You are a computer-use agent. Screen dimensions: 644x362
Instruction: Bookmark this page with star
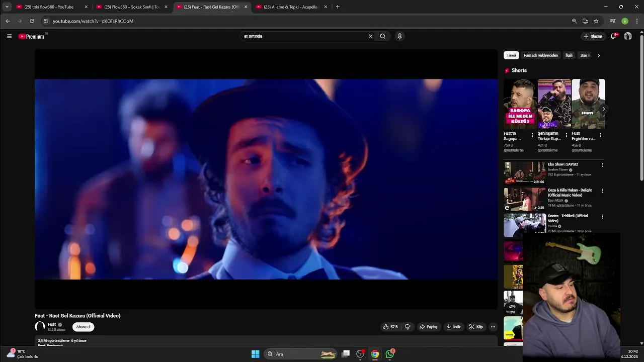coord(596,21)
